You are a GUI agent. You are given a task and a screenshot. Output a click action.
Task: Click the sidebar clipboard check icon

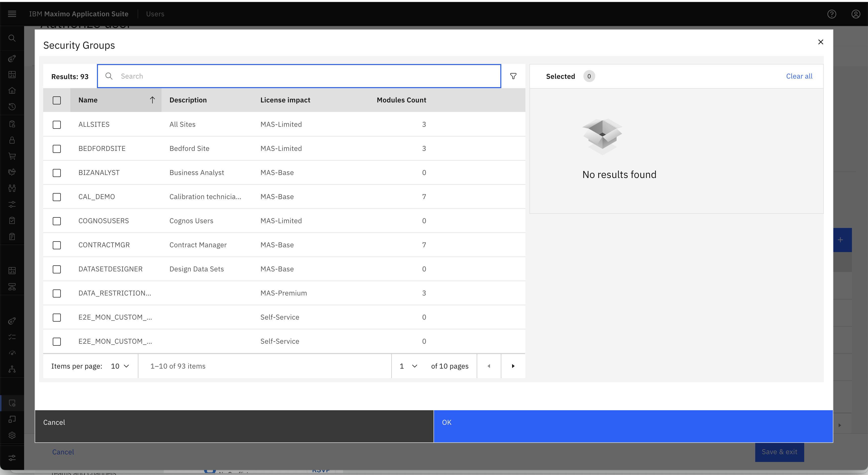12,221
